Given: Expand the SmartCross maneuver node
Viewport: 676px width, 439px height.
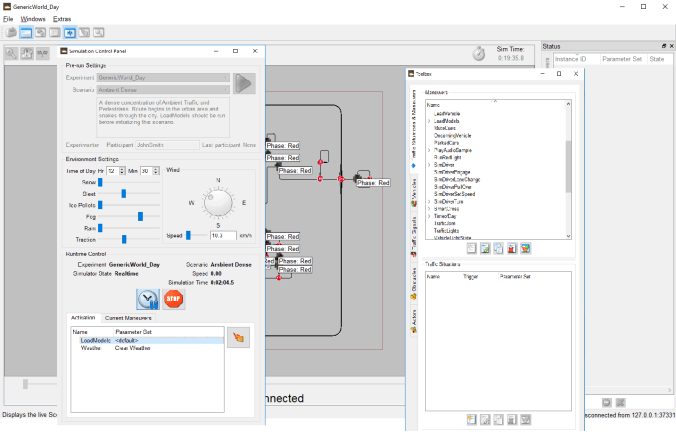Looking at the screenshot, I should 429,209.
